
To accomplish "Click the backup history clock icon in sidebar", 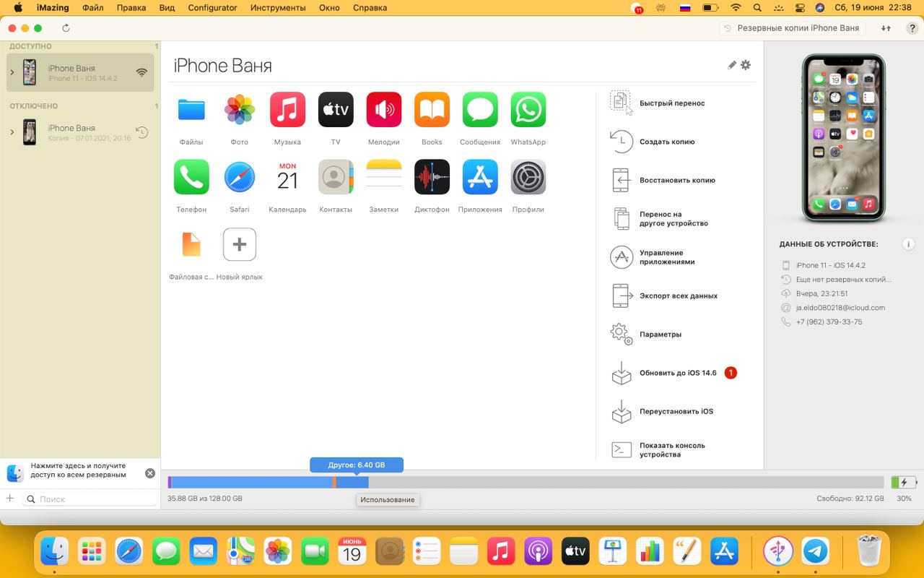I will 142,132.
